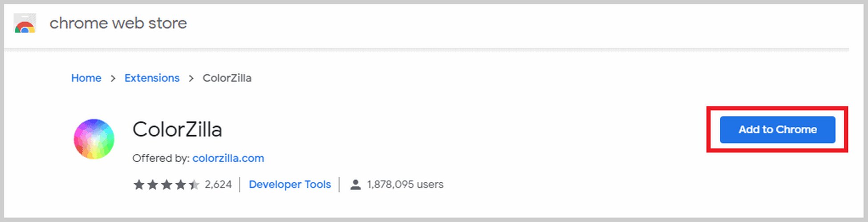Viewport: 868px width, 222px height.
Task: Click the fourth rating star
Action: tap(180, 185)
